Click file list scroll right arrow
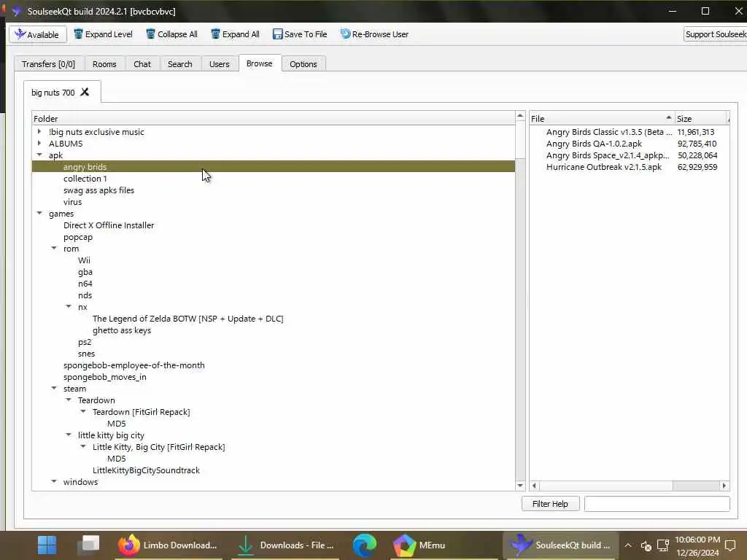Viewport: 747px width, 560px height. tap(724, 485)
